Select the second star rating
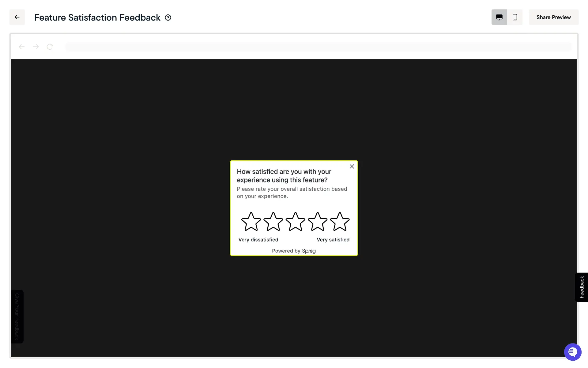The image size is (588, 368). pos(273,222)
